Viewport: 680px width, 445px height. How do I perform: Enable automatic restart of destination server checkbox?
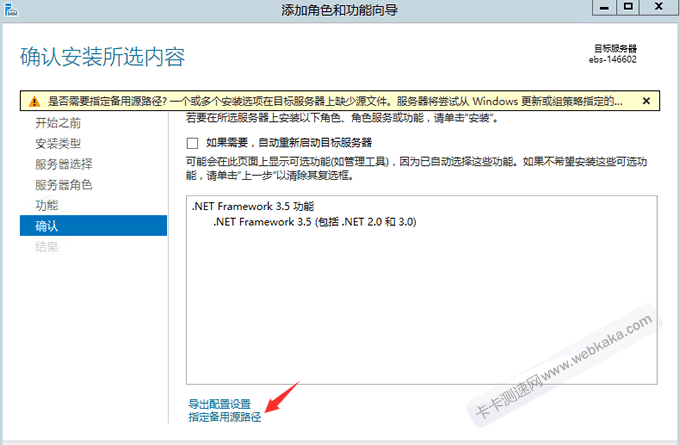pyautogui.click(x=192, y=143)
